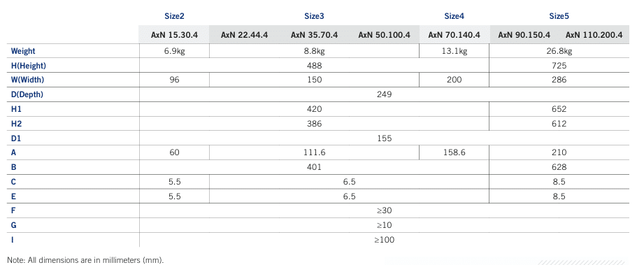The height and width of the screenshot is (265, 644).
Task: Click the AxN 110.200.4 model header
Action: click(594, 35)
